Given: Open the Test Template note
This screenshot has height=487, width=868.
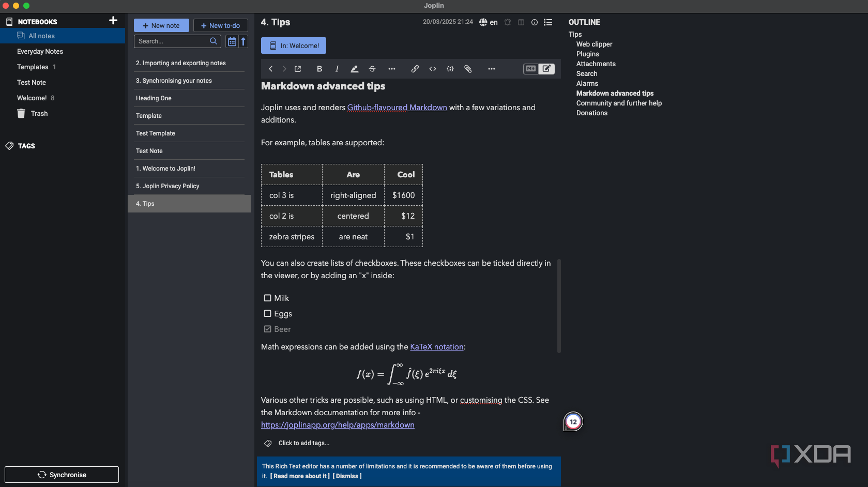Looking at the screenshot, I should [x=189, y=133].
